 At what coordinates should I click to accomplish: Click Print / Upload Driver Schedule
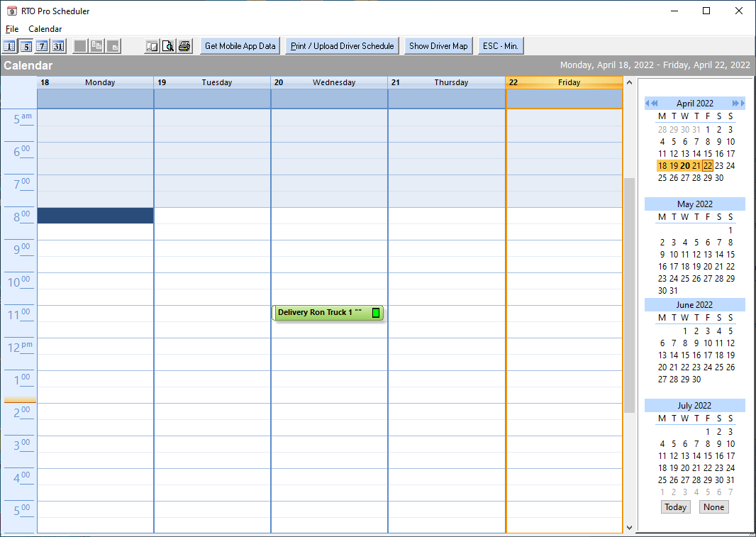343,46
